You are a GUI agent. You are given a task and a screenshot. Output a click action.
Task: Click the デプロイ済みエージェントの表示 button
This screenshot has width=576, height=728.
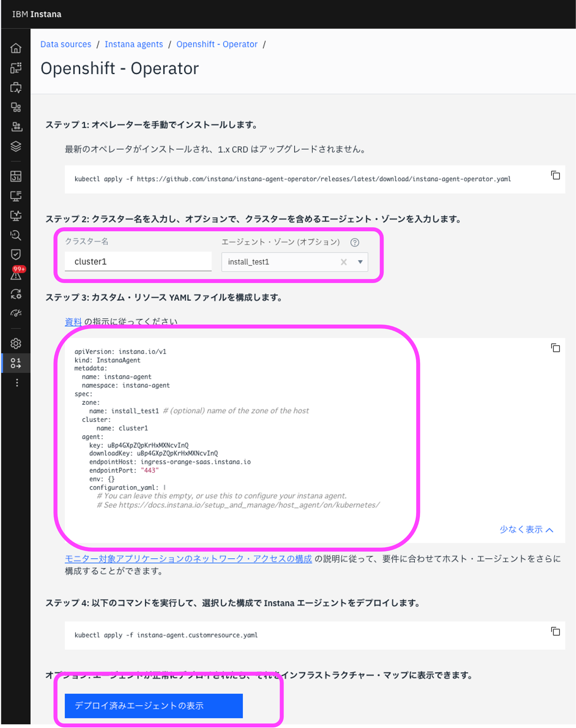tap(153, 705)
